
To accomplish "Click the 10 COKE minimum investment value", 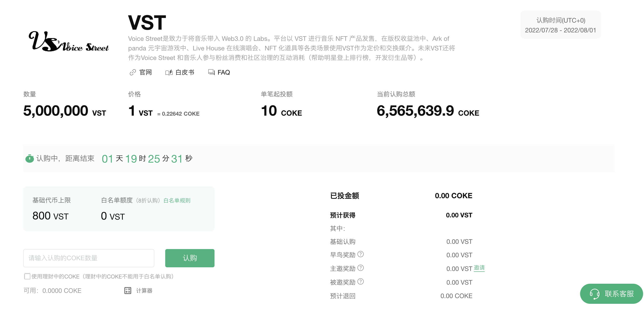I will tap(281, 111).
